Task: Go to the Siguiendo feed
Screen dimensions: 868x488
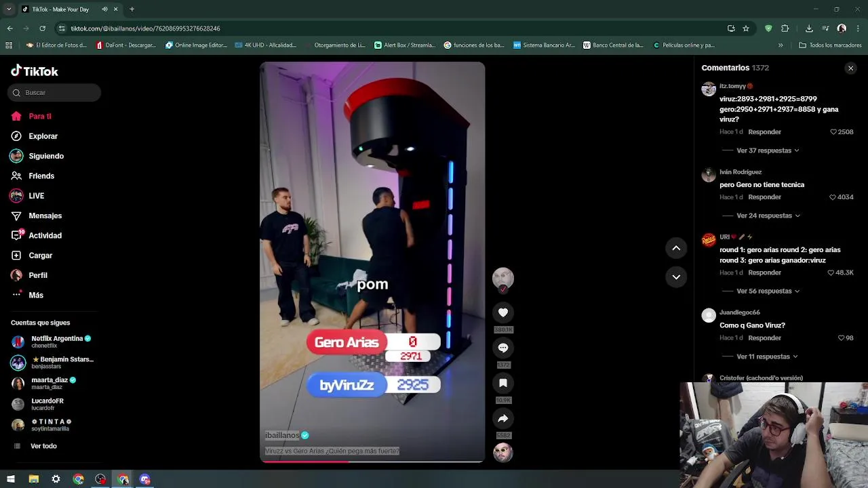Action: tap(37, 156)
